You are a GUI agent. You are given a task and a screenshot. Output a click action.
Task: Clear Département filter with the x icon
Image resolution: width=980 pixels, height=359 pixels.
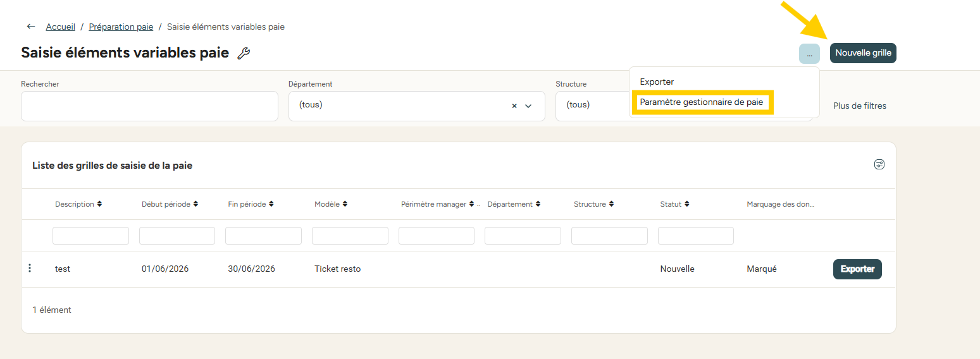pyautogui.click(x=514, y=106)
